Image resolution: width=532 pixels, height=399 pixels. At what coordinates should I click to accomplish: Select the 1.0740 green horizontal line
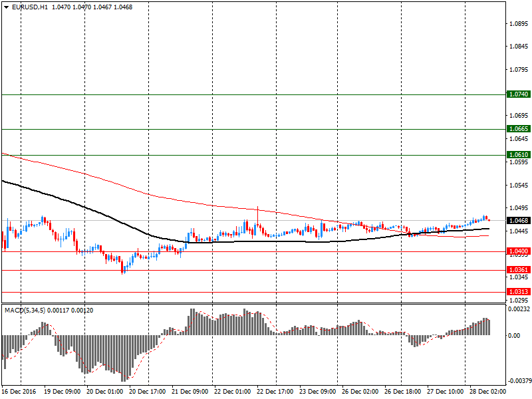(x=254, y=94)
